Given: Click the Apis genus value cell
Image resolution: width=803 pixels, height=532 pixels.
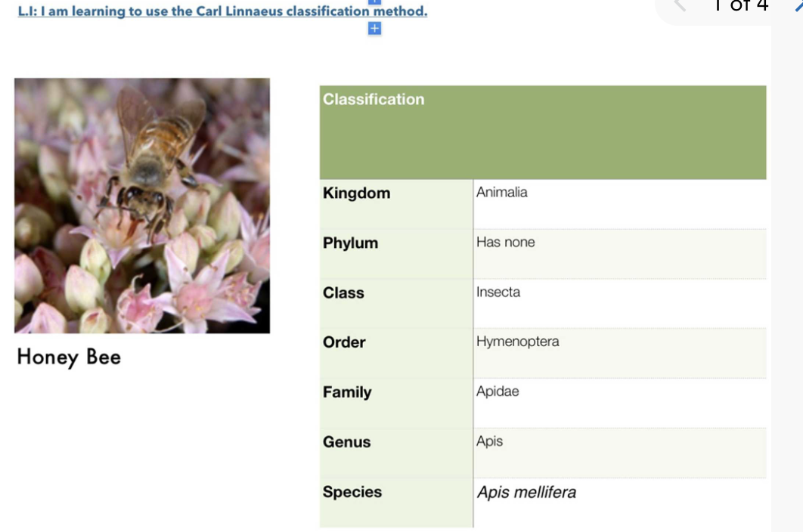Looking at the screenshot, I should pyautogui.click(x=620, y=453).
